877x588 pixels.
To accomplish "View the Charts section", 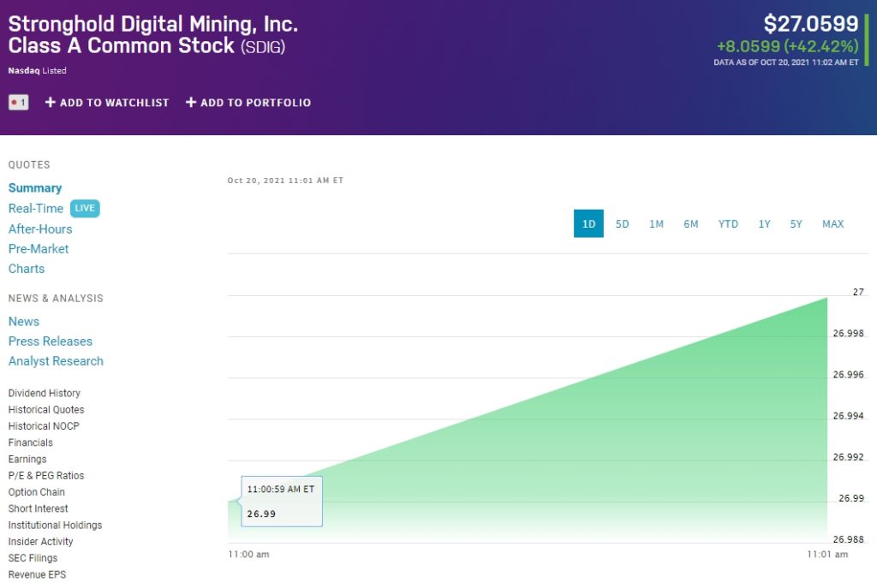I will tap(27, 269).
